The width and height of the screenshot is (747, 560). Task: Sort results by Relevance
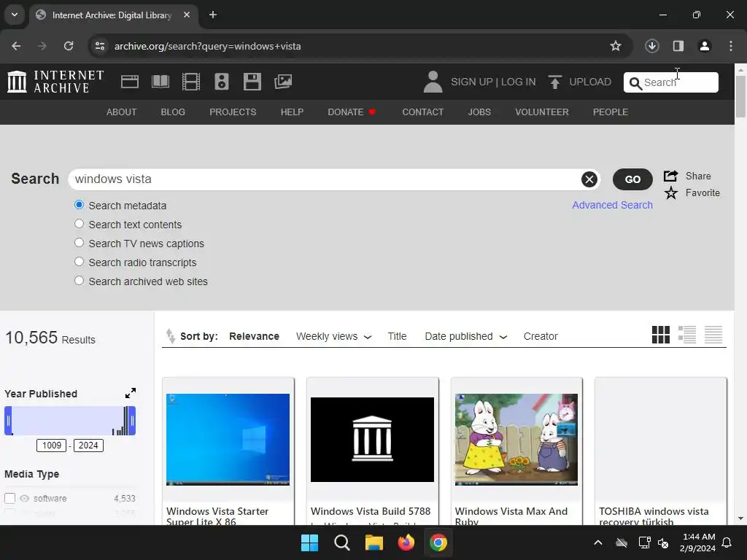tap(254, 336)
